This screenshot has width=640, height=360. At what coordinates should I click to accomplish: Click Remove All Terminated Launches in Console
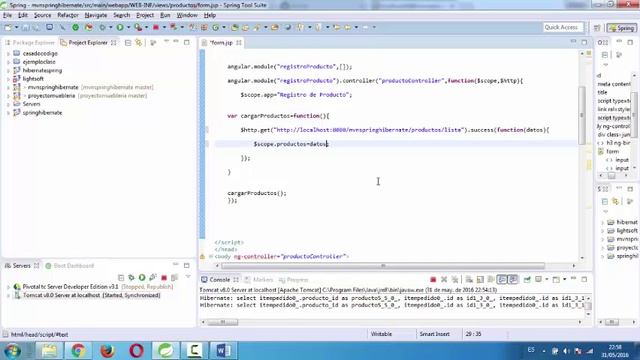point(455,280)
